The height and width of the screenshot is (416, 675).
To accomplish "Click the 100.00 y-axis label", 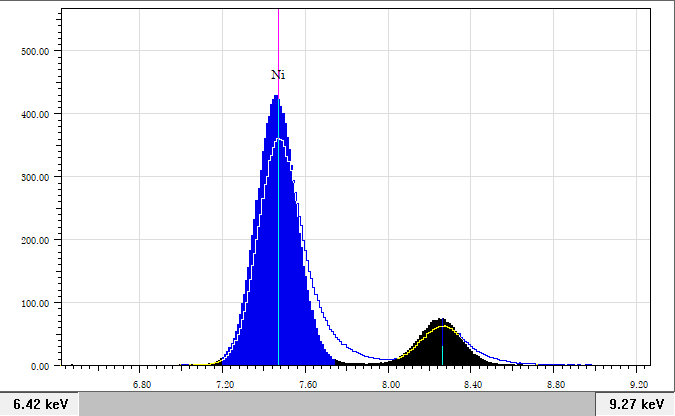I will click(35, 303).
